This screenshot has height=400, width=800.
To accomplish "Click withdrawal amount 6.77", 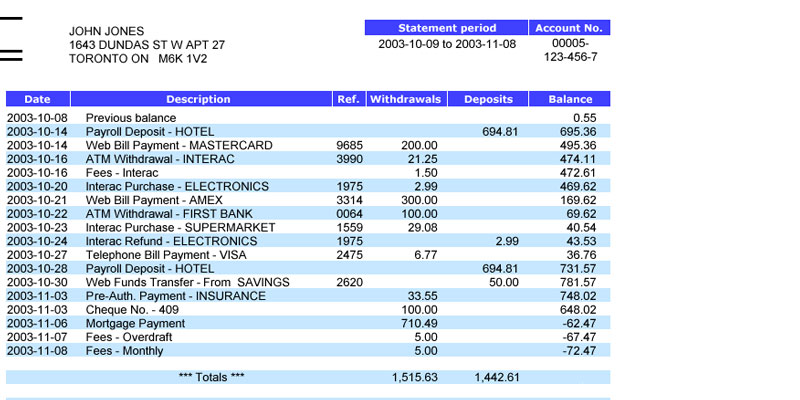I will [426, 255].
